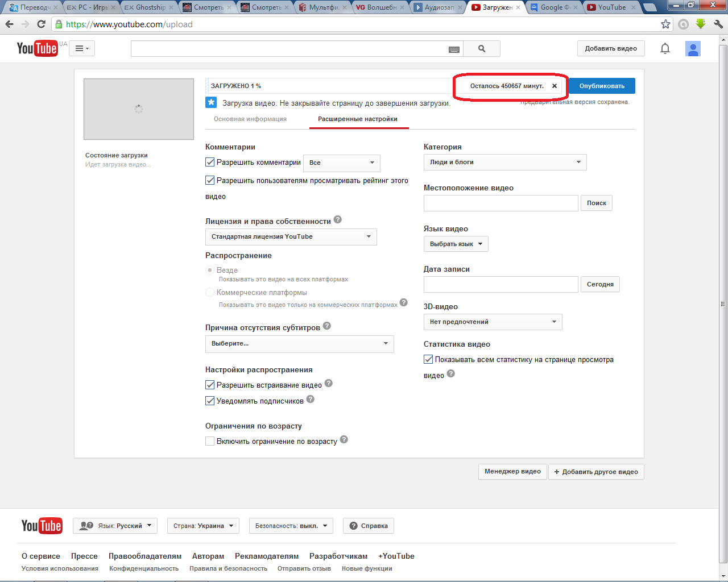Click help icon beside age restriction option

point(344,440)
